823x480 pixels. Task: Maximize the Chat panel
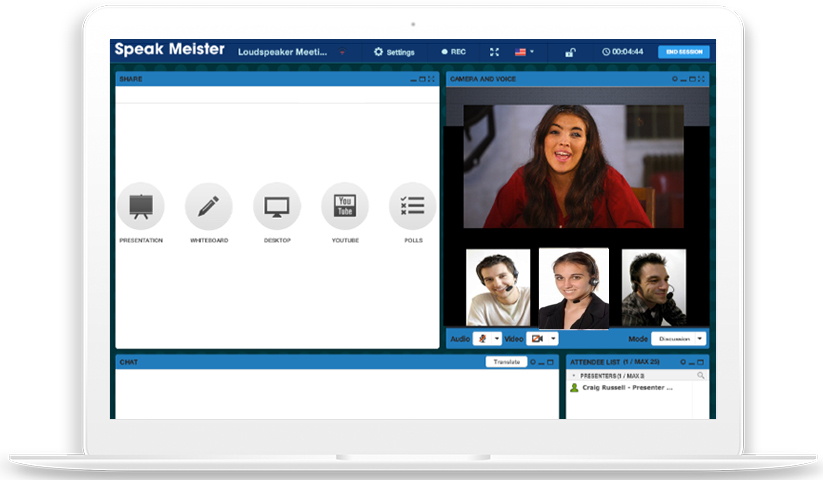pos(550,362)
